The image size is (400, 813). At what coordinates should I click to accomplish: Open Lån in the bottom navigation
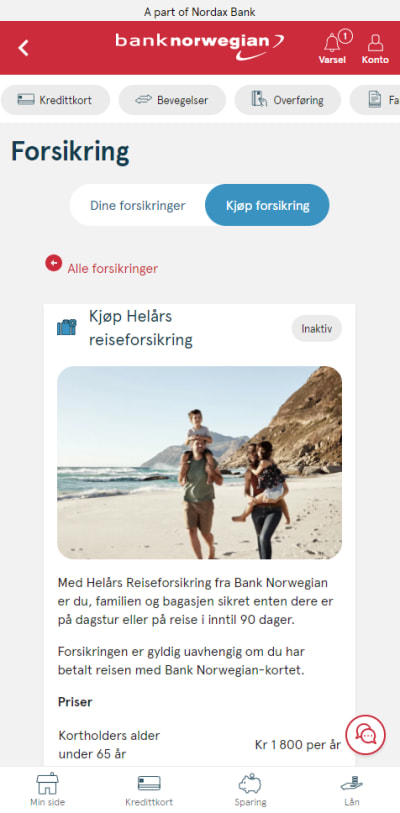[352, 790]
